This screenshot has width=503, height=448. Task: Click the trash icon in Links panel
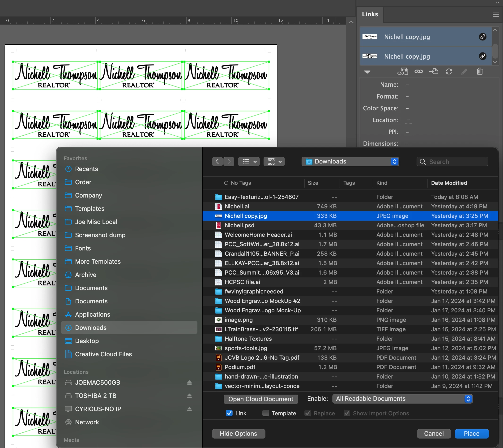coord(480,72)
